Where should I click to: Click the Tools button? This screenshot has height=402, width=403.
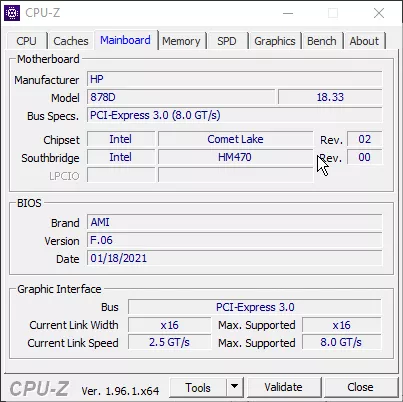click(x=198, y=387)
